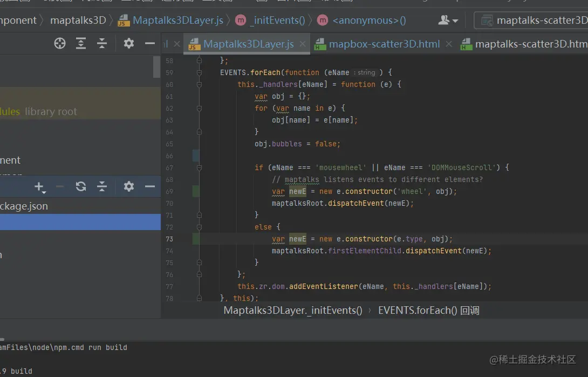Hide the project panel with minus icon

click(150, 44)
